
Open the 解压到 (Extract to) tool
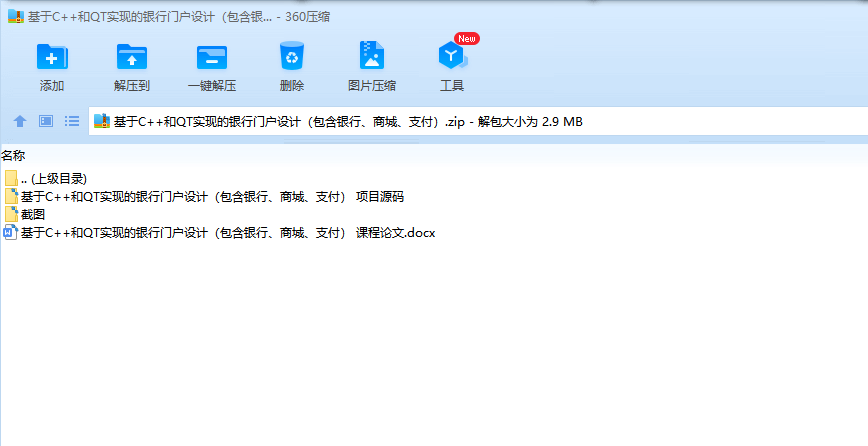132,66
